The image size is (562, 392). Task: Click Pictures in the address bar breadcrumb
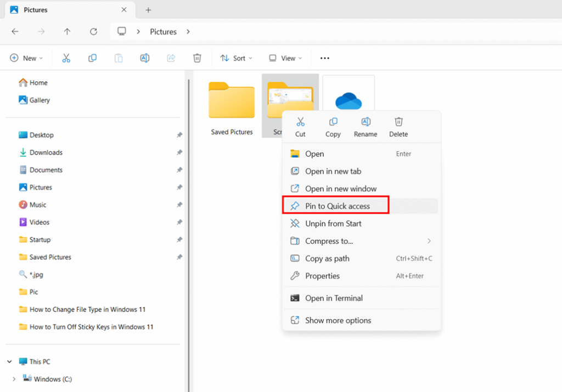click(x=163, y=31)
